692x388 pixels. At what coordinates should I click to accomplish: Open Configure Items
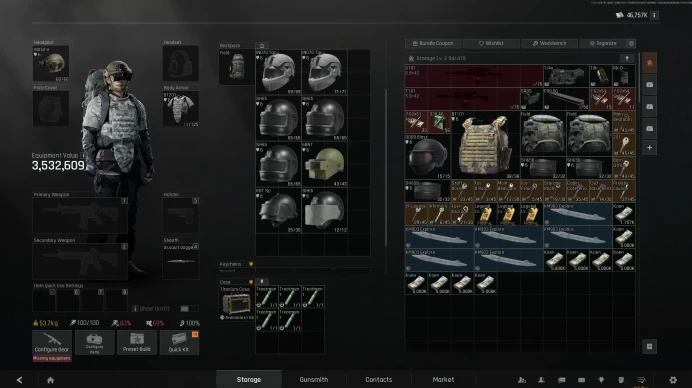pos(94,343)
